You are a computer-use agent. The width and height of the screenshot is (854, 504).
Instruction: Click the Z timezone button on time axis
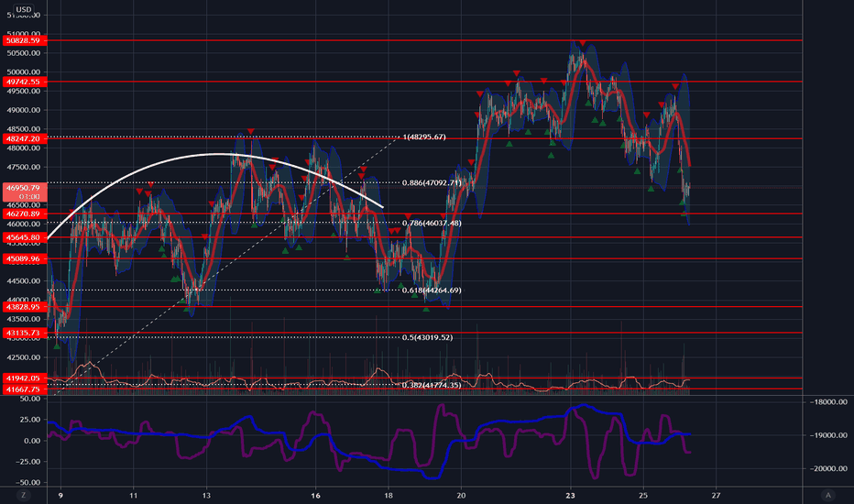pyautogui.click(x=23, y=495)
